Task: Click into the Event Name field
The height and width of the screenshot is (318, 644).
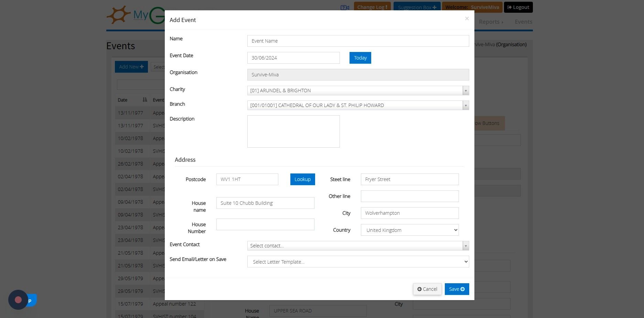Action: (358, 41)
